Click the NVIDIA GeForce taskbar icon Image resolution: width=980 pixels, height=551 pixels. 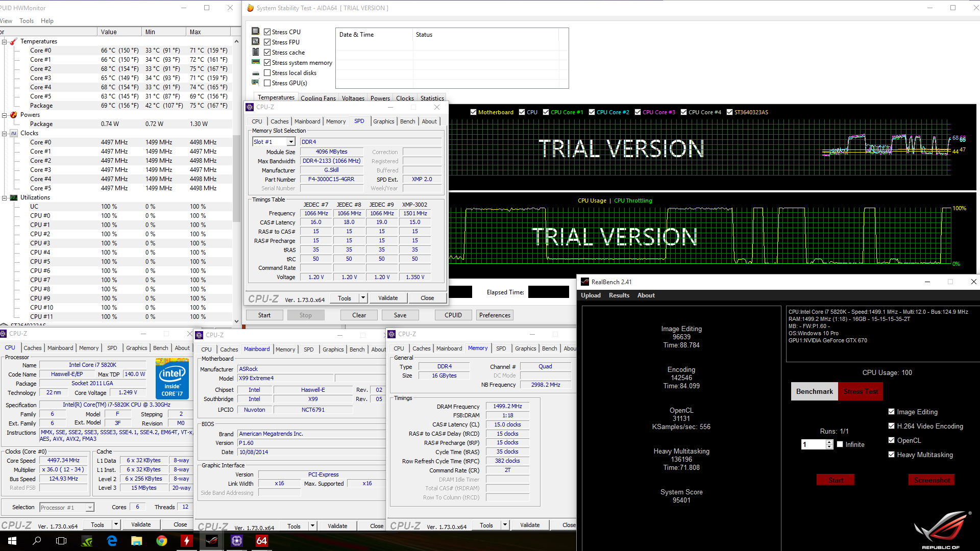click(87, 541)
